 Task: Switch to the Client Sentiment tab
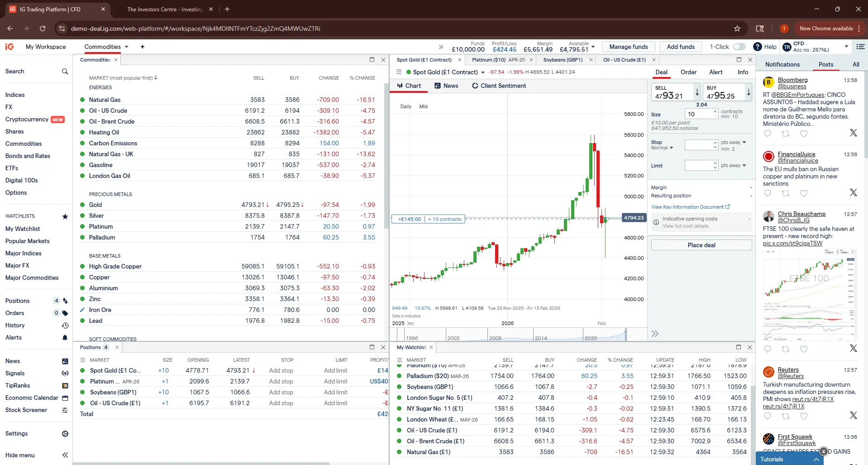(x=499, y=86)
